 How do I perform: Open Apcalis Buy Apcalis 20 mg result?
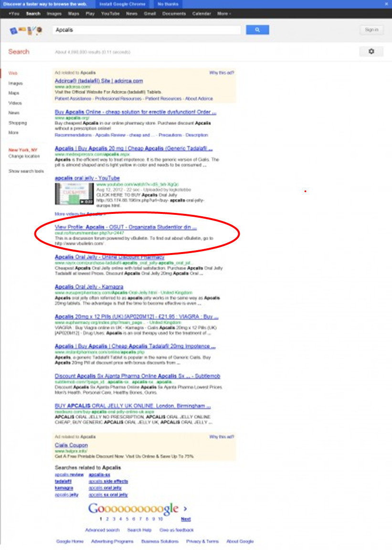pyautogui.click(x=133, y=148)
